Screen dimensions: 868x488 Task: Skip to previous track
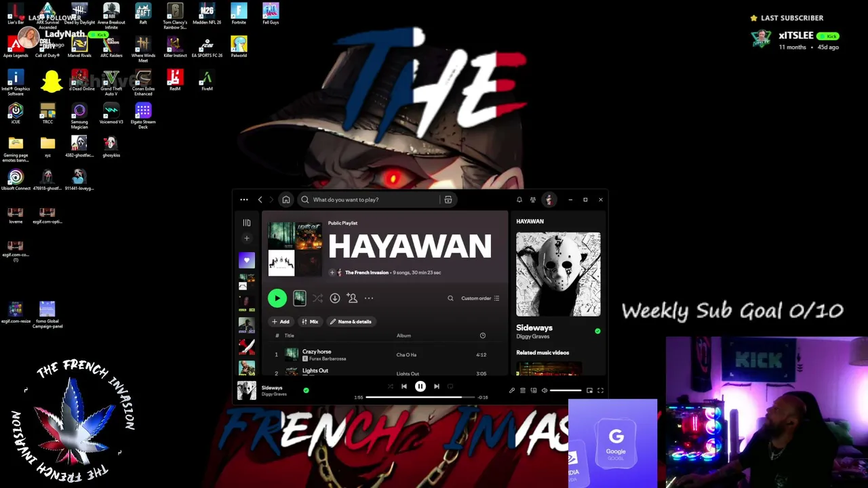pyautogui.click(x=404, y=387)
